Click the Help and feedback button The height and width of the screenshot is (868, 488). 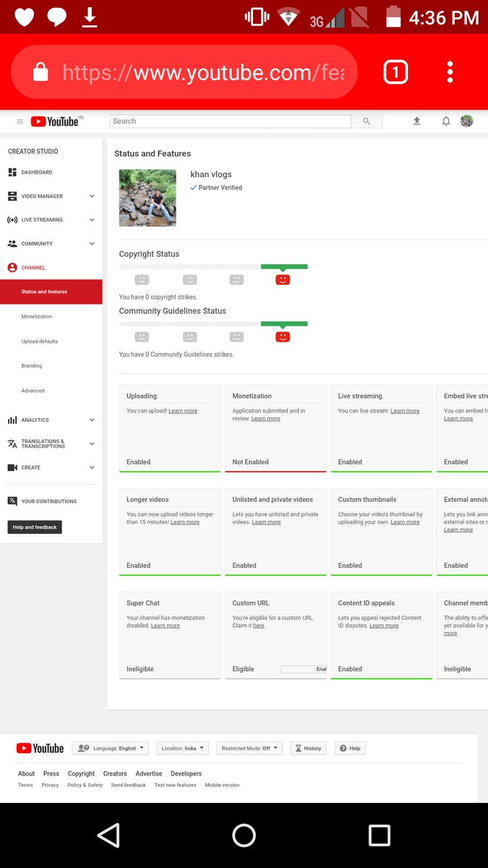[x=35, y=527]
